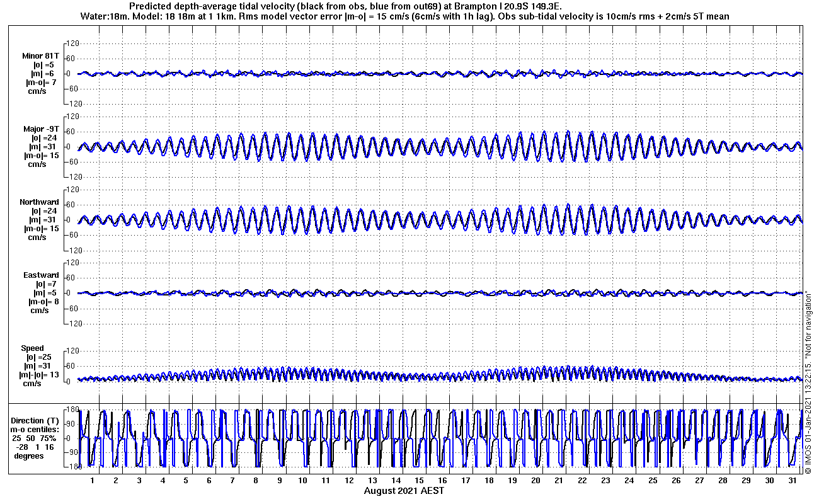Click "|o| =24" in the Northward panel
Image resolution: width=819 pixels, height=504 pixels.
click(x=45, y=211)
